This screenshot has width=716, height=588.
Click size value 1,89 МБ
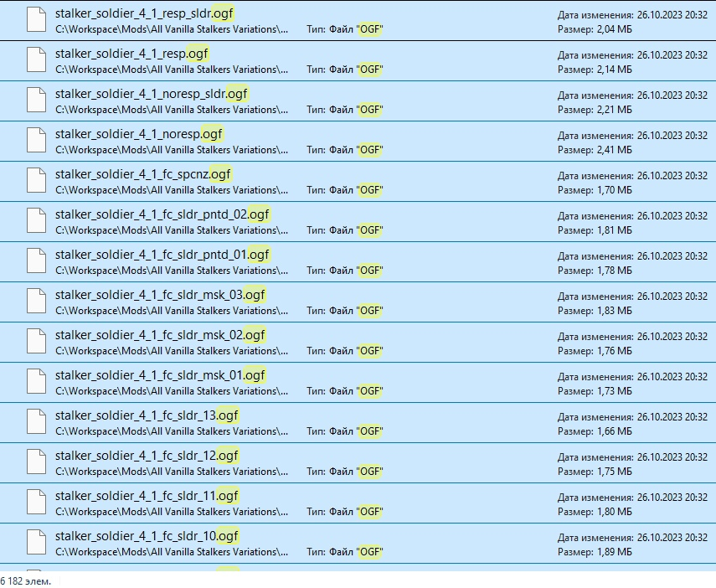(x=614, y=552)
